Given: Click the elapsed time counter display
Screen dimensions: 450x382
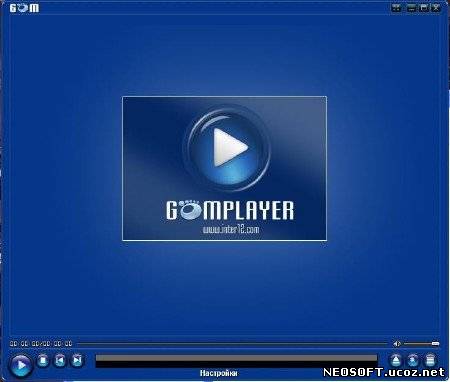Looking at the screenshot, I should coord(41,344).
